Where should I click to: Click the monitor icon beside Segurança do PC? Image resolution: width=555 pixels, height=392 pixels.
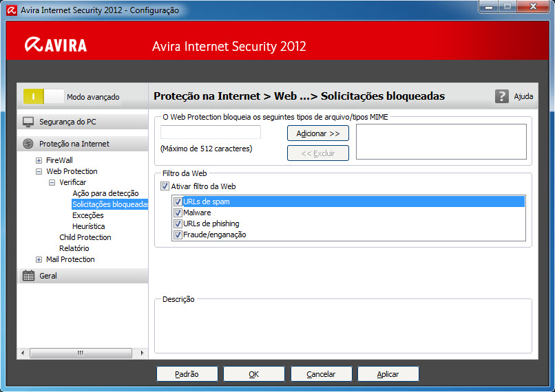28,122
